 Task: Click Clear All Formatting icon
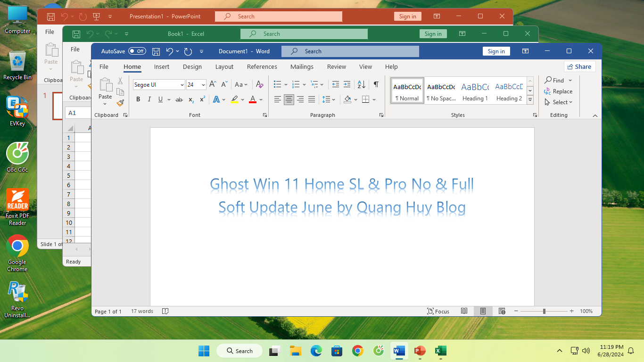[x=259, y=84]
